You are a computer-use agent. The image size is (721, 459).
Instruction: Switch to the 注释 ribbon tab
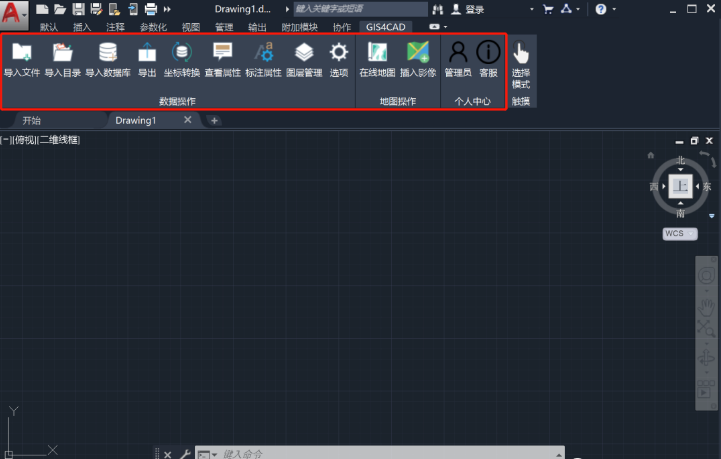click(x=116, y=27)
